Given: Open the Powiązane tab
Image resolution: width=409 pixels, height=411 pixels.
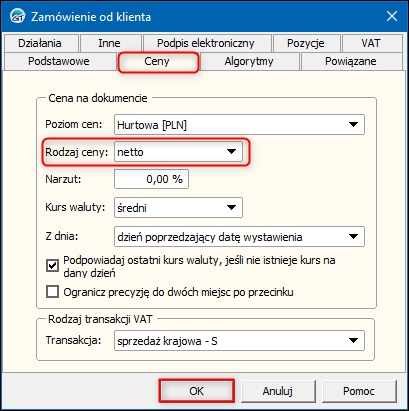Looking at the screenshot, I should pyautogui.click(x=351, y=61).
